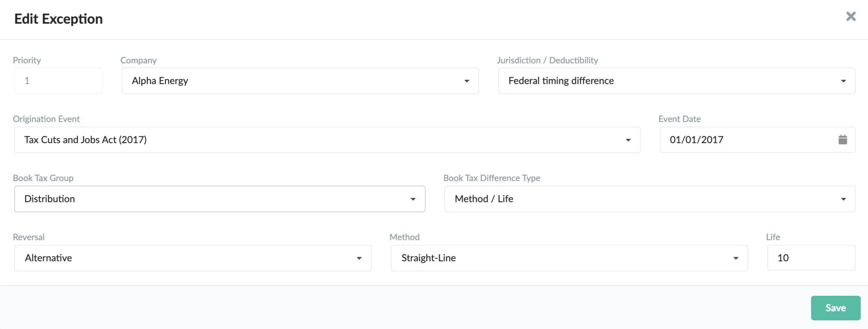Click the Priority input field
The width and height of the screenshot is (868, 329).
coord(58,81)
